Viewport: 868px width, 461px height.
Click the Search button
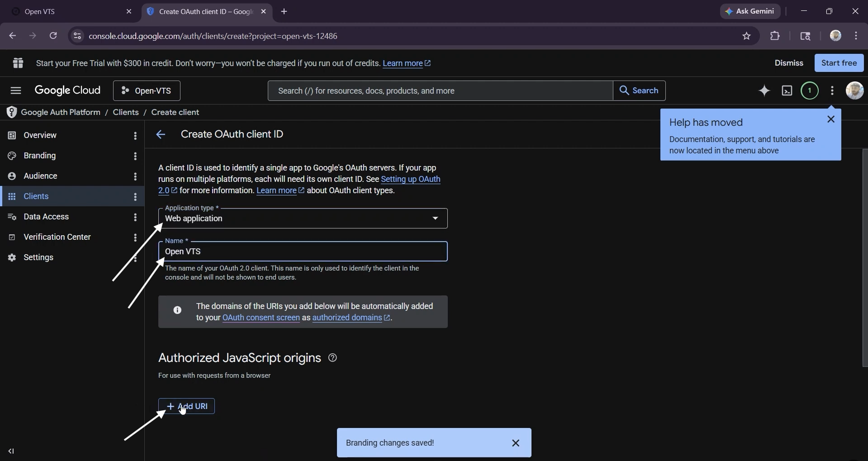(x=639, y=91)
